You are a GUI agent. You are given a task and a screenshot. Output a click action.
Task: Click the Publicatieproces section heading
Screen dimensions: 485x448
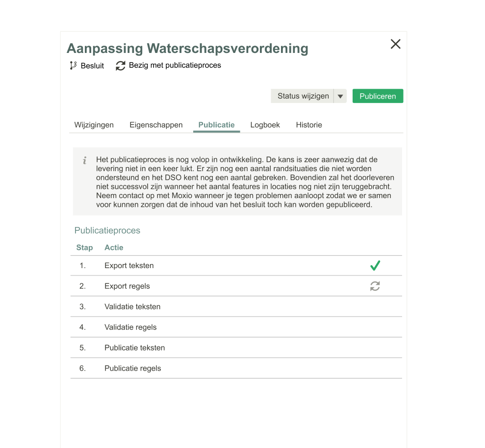coord(107,230)
